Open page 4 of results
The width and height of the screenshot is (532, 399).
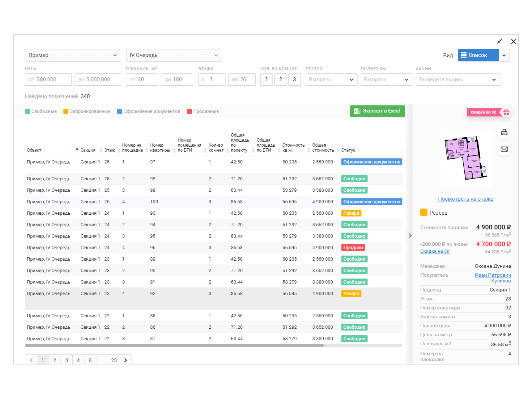[x=78, y=360]
